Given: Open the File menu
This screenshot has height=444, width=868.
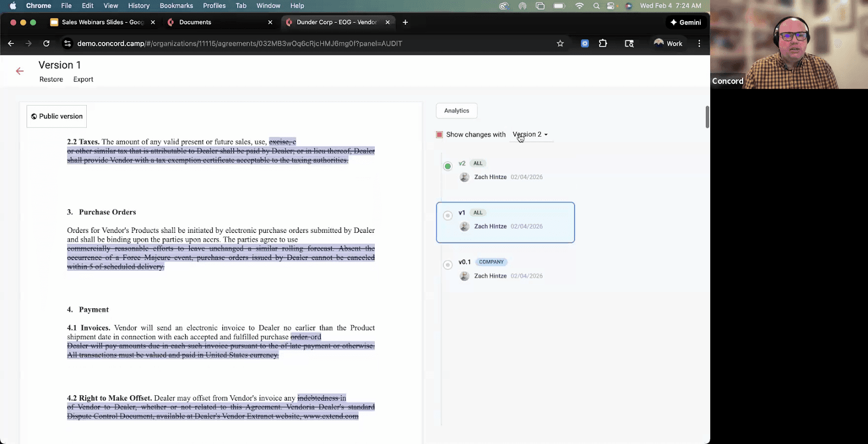Looking at the screenshot, I should 66,5.
